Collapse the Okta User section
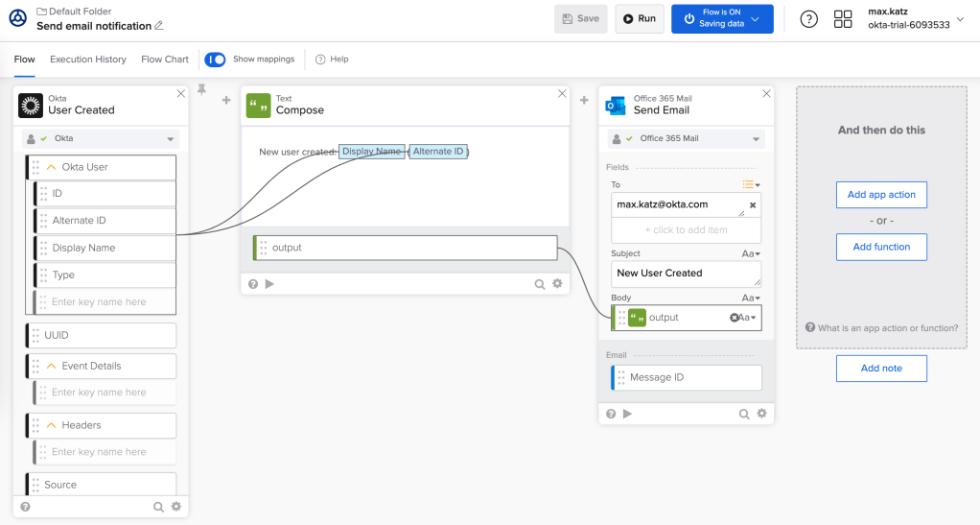Viewport: 980px width, 525px height. [x=51, y=167]
